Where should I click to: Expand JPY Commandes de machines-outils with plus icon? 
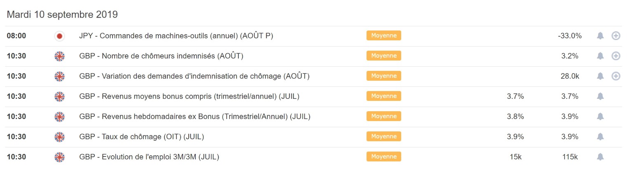pos(616,36)
